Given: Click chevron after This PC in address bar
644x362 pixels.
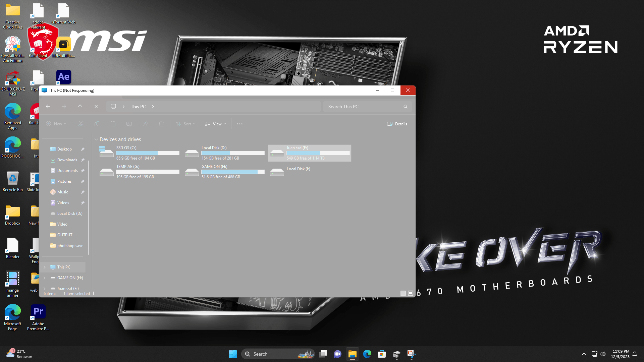Looking at the screenshot, I should tap(153, 107).
